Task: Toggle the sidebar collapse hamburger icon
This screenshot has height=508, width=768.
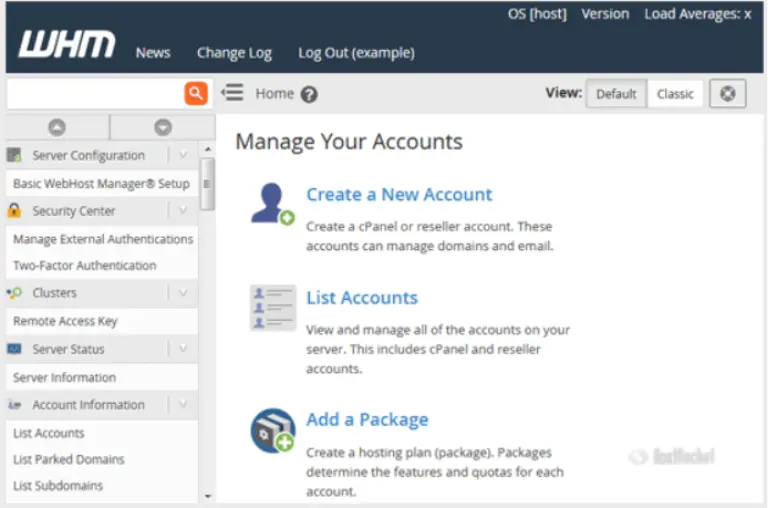Action: click(x=232, y=93)
